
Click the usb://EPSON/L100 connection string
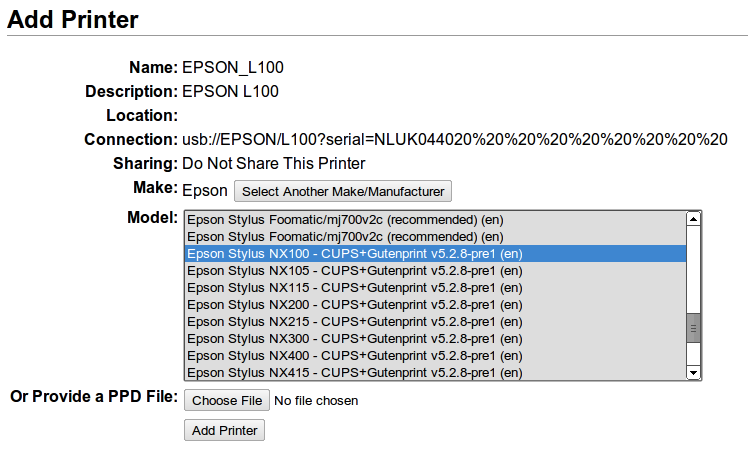[x=455, y=140]
